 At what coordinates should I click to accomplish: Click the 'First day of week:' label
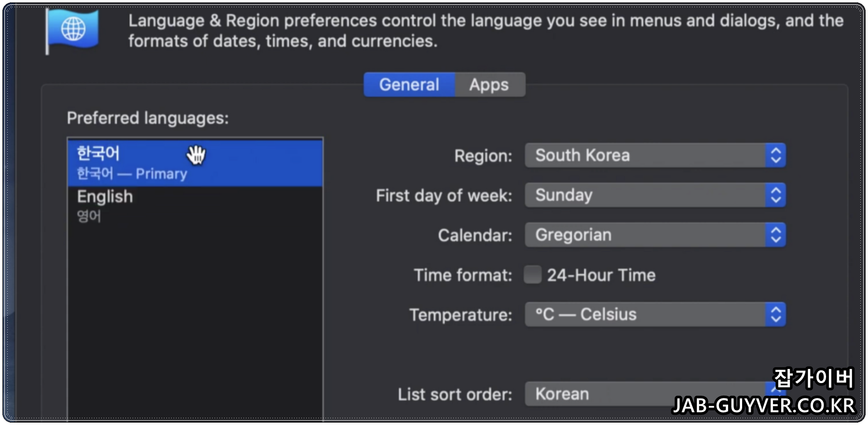click(444, 196)
